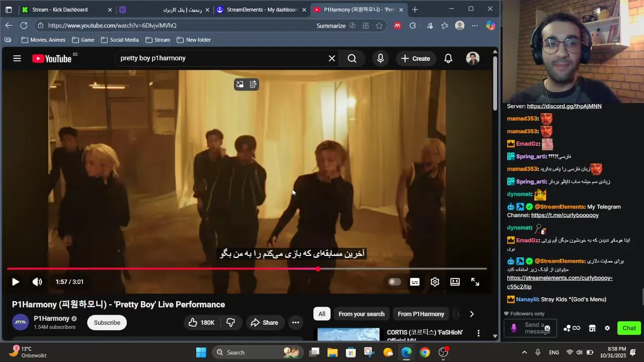Like the video showing 180K likes
This screenshot has width=644, height=362.
click(x=201, y=323)
